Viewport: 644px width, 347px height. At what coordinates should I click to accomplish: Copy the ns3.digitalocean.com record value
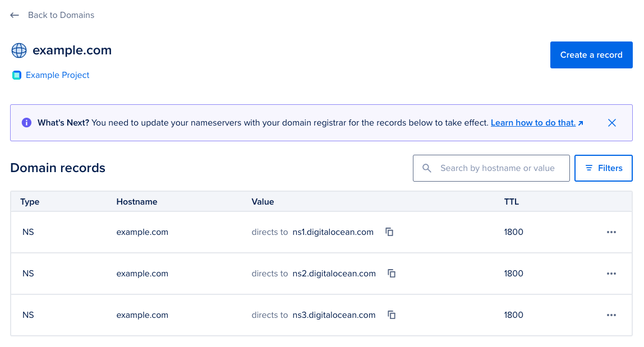point(391,314)
